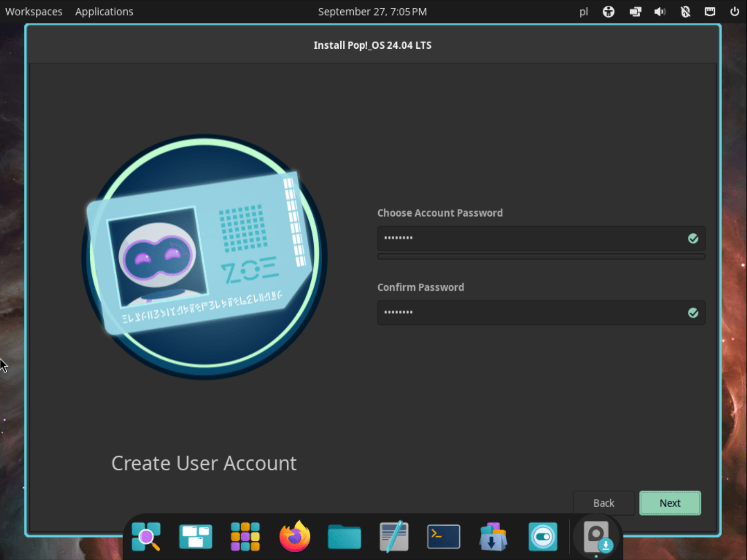The image size is (747, 560).
Task: Open the workspaces dock icon
Action: pyautogui.click(x=196, y=537)
